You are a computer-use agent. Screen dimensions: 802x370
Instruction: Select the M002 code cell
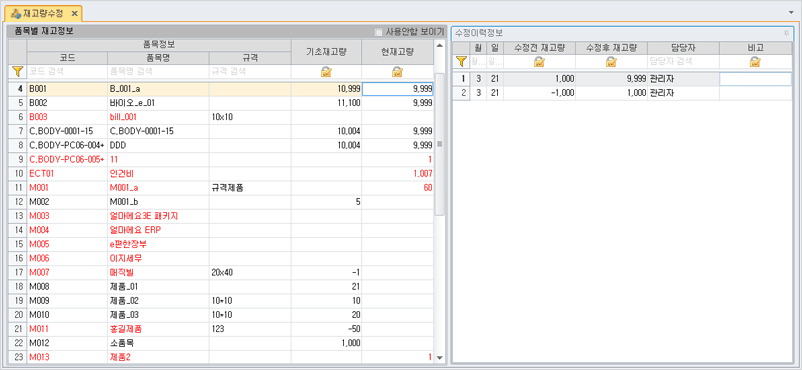(x=67, y=202)
